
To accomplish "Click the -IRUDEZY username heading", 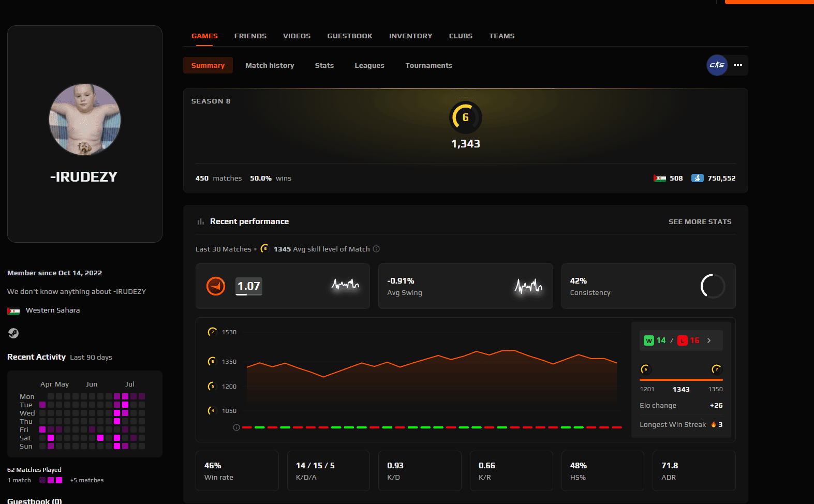I will click(84, 177).
